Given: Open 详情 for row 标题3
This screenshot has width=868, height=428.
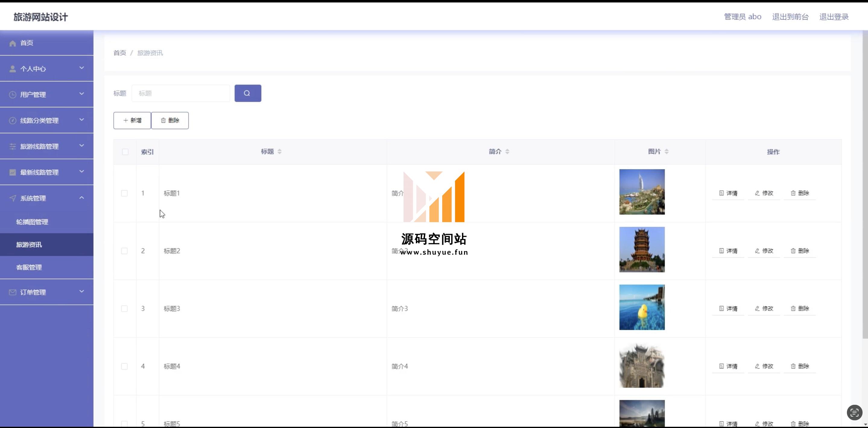Looking at the screenshot, I should [728, 308].
